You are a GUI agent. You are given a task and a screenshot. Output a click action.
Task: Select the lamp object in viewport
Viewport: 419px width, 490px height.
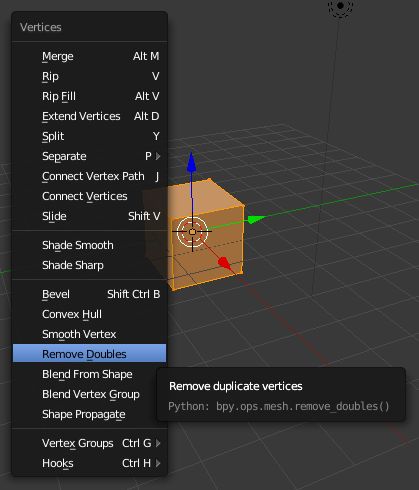point(340,6)
